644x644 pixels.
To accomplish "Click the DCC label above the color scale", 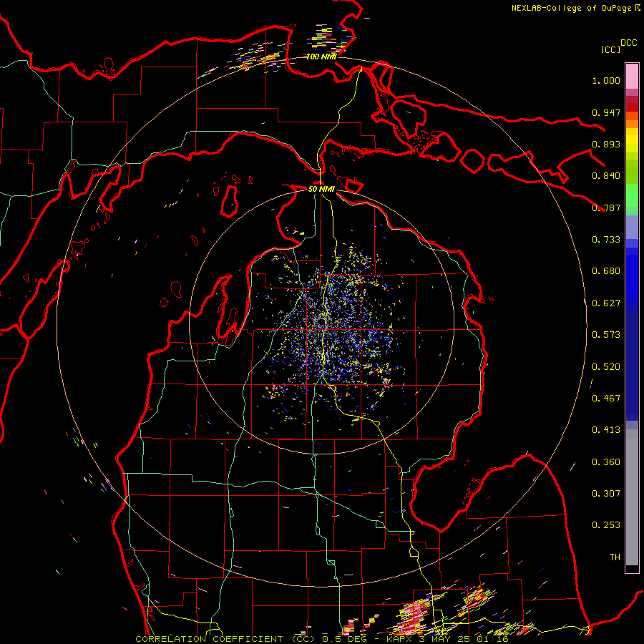I will 629,43.
